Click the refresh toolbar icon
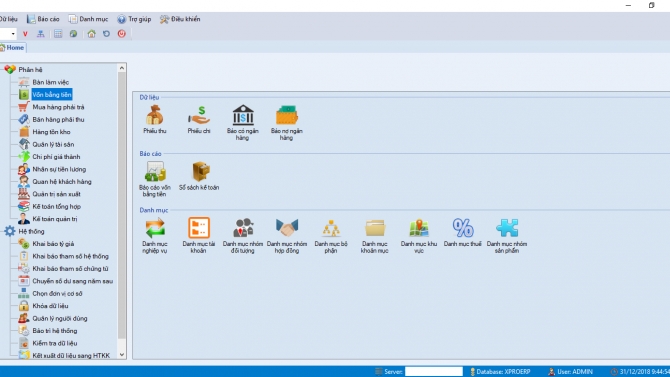 pyautogui.click(x=106, y=34)
